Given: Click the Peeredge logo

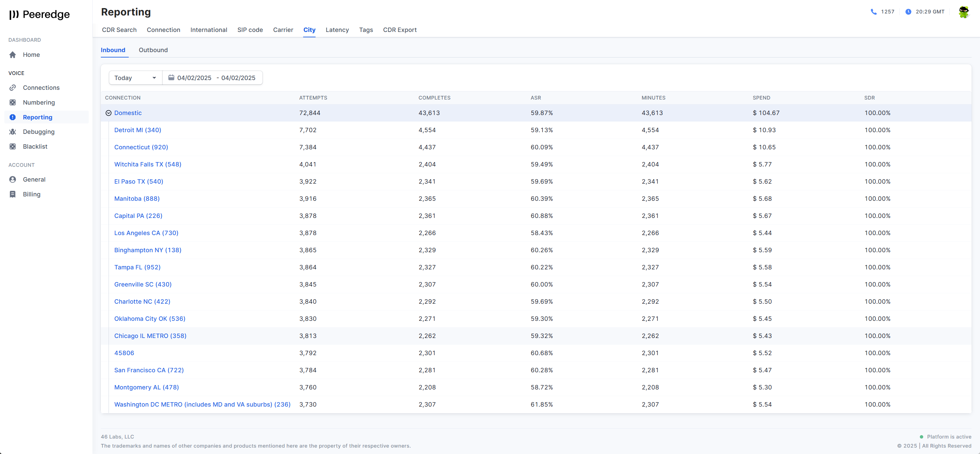Looking at the screenshot, I should tap(40, 14).
